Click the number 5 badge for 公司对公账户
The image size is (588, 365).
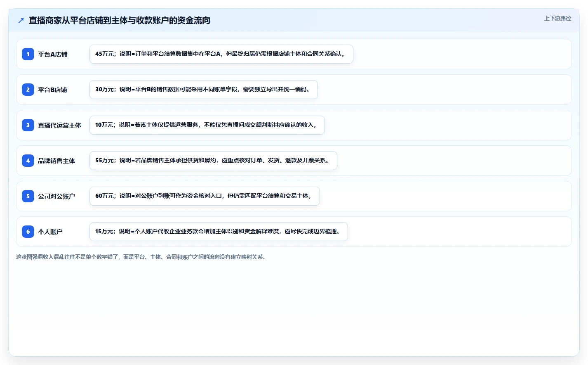tap(28, 196)
